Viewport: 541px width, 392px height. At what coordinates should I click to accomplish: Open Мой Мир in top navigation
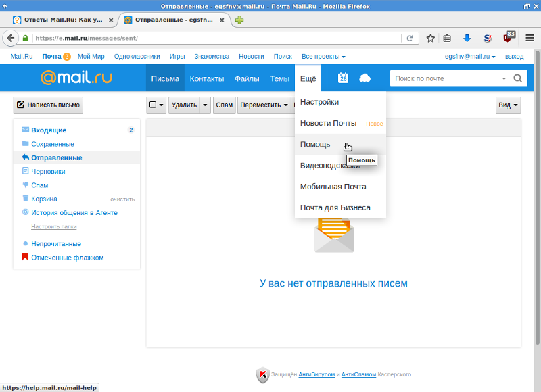91,57
